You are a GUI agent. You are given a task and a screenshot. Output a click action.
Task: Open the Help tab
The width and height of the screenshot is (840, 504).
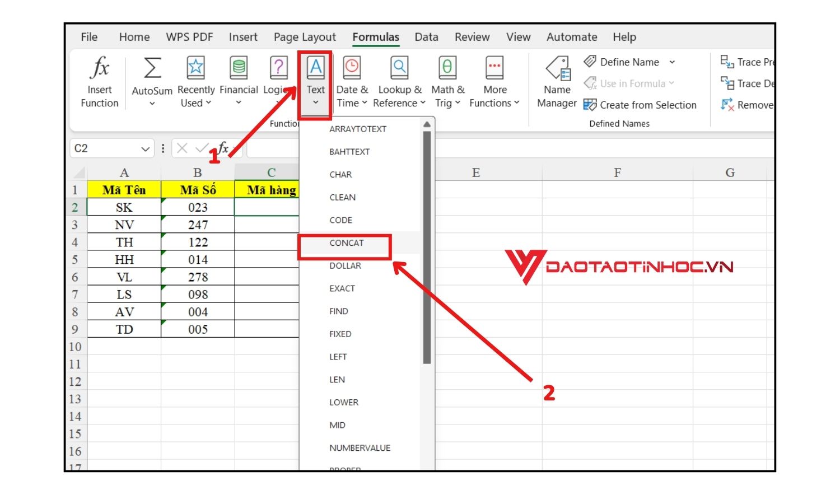pyautogui.click(x=624, y=37)
